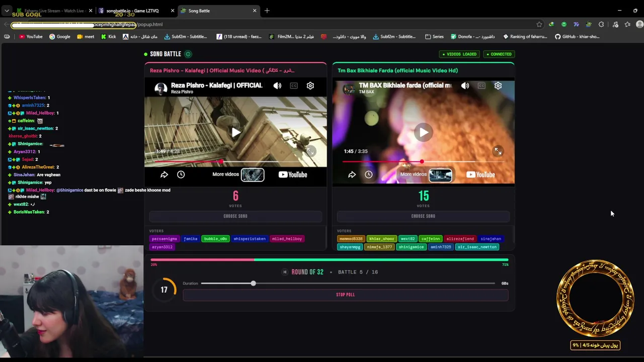644x362 pixels.
Task: Bookmark this page with the star icon
Action: coord(539,24)
